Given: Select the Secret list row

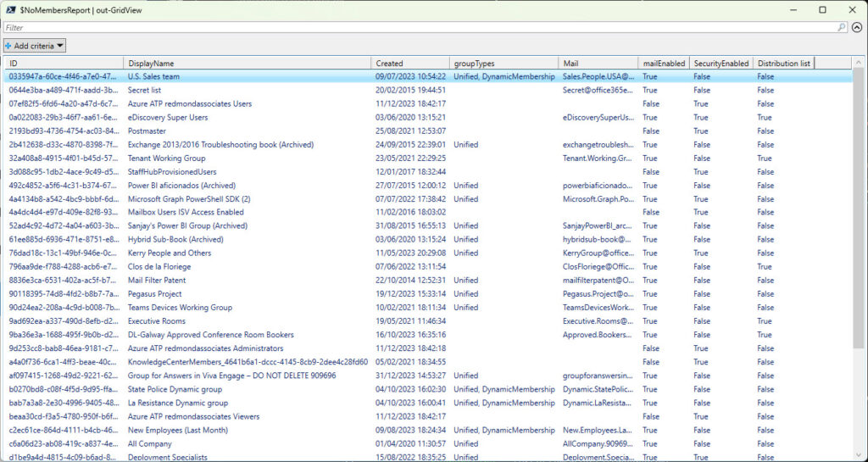Looking at the screenshot, I should tap(428, 90).
